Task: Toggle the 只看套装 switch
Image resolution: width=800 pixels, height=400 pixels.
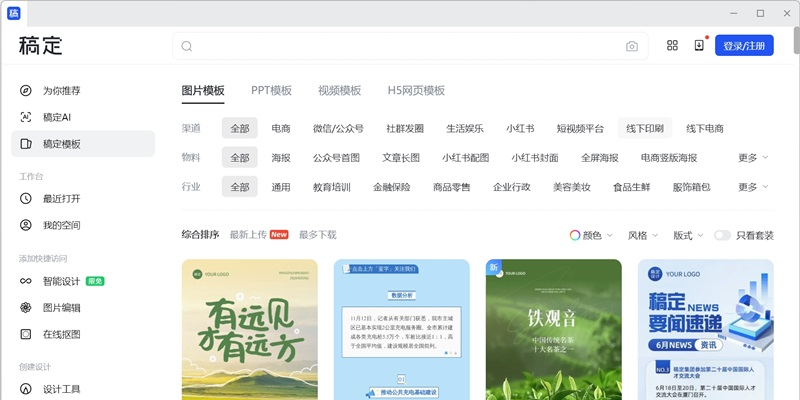Action: click(722, 235)
